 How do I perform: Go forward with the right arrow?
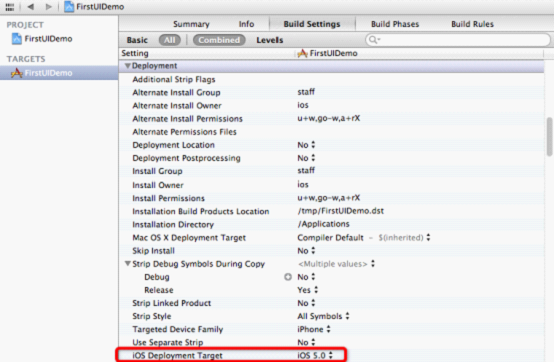[x=48, y=7]
